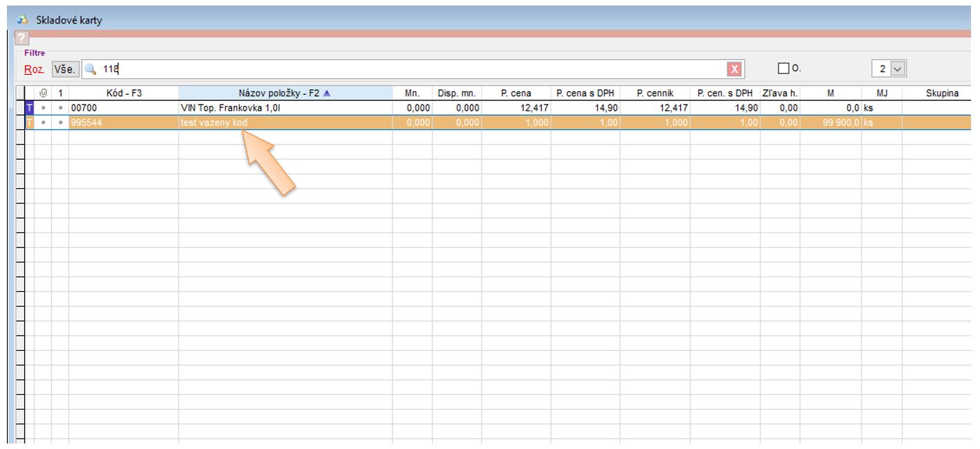This screenshot has height=449, width=980.
Task: Click the T marker on row 995544
Action: 29,122
